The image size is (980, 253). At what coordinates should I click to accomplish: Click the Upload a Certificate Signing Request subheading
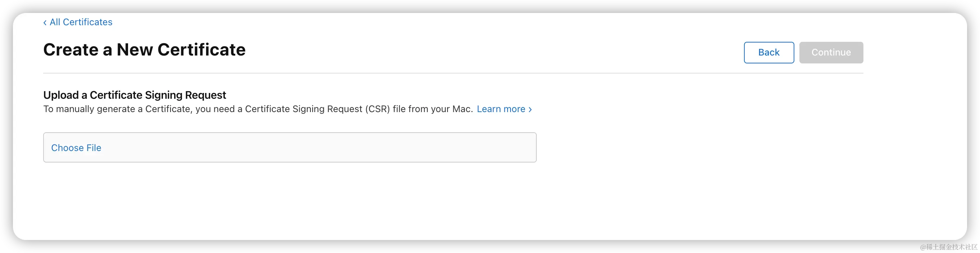135,95
